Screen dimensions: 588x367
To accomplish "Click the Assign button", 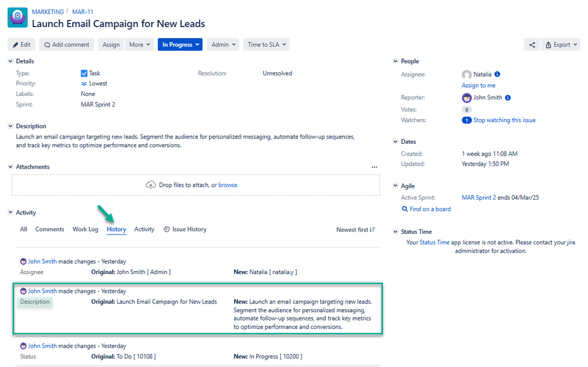I will tap(111, 45).
